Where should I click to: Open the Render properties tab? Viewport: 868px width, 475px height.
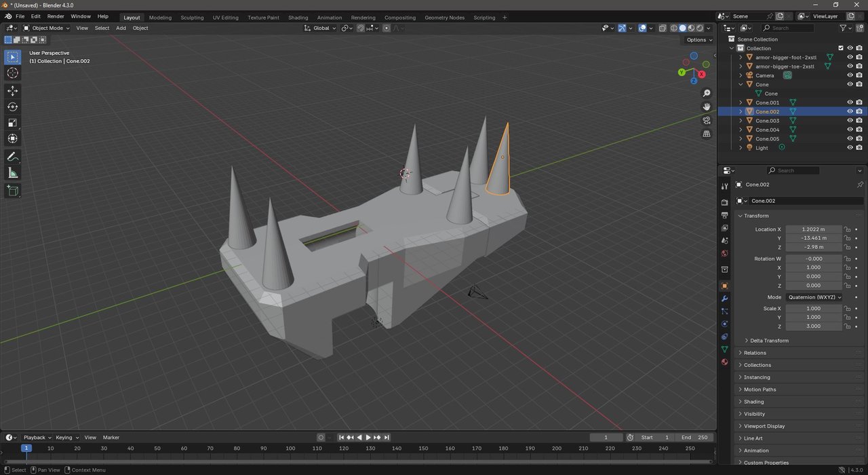tap(724, 202)
